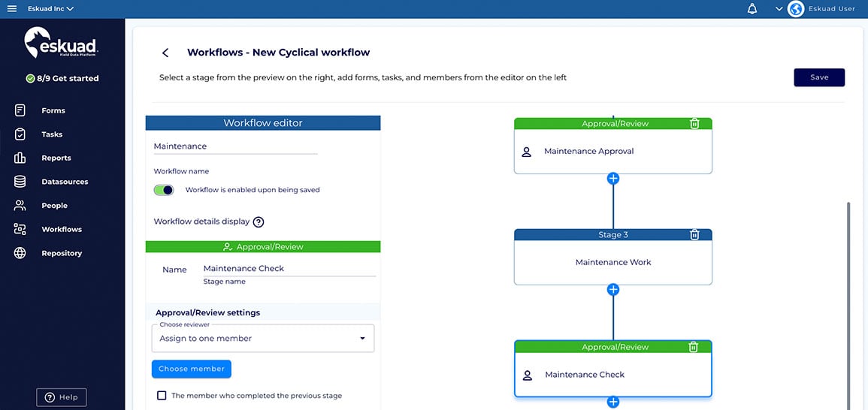The height and width of the screenshot is (410, 868).
Task: Open the Reports sidebar item
Action: tap(56, 158)
